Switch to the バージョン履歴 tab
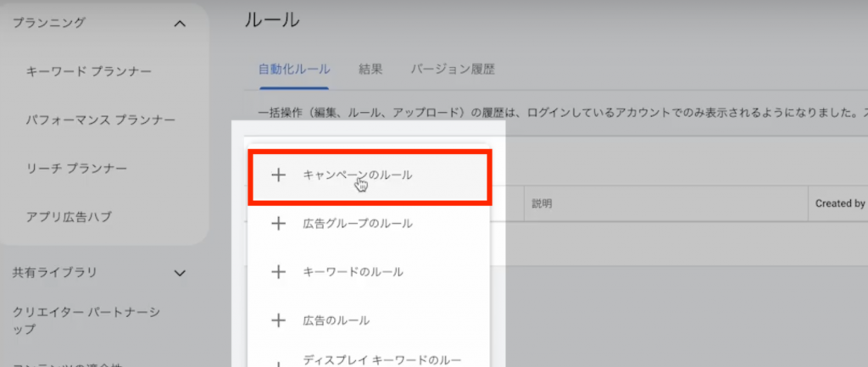The width and height of the screenshot is (868, 367). (x=453, y=70)
